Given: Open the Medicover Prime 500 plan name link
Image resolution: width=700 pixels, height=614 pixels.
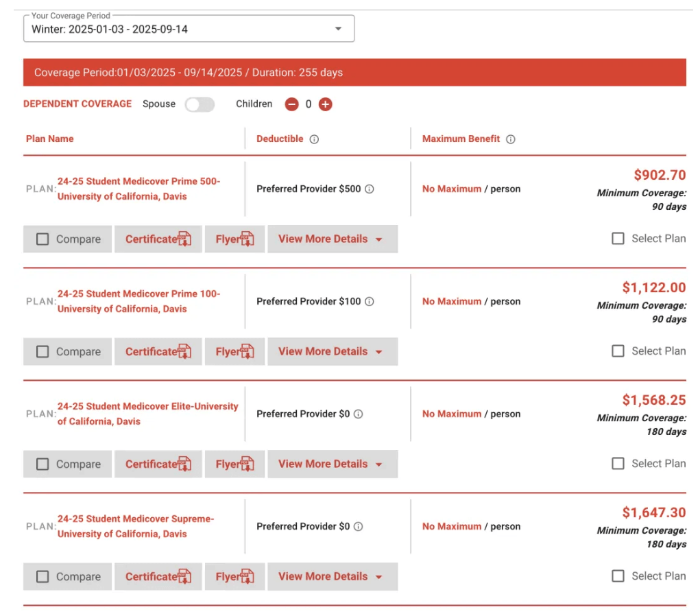Looking at the screenshot, I should pos(139,189).
